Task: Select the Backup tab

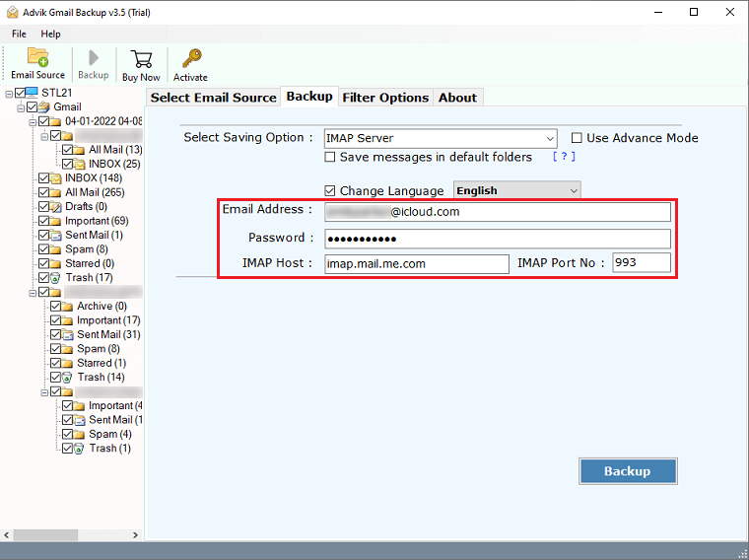Action: click(309, 97)
